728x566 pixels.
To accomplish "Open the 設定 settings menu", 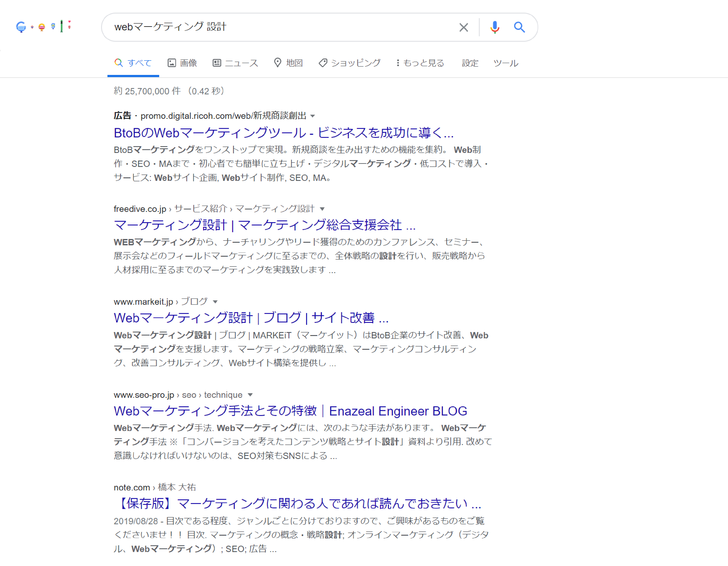I will coord(470,63).
